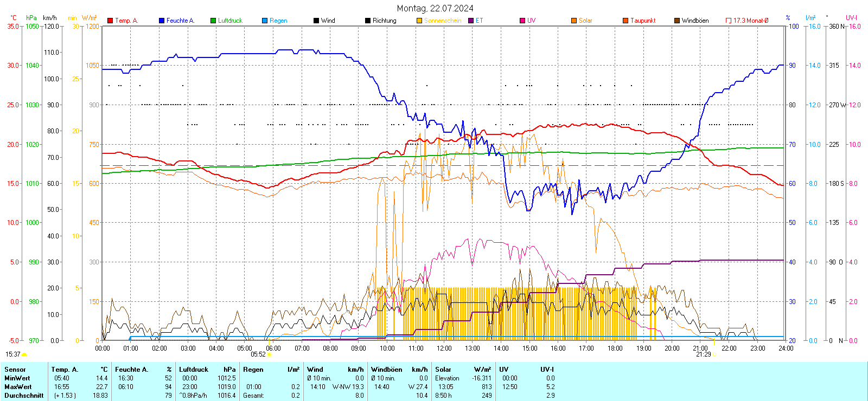The height and width of the screenshot is (401, 868).
Task: Click the green Luftdruck legend square
Action: pos(213,21)
